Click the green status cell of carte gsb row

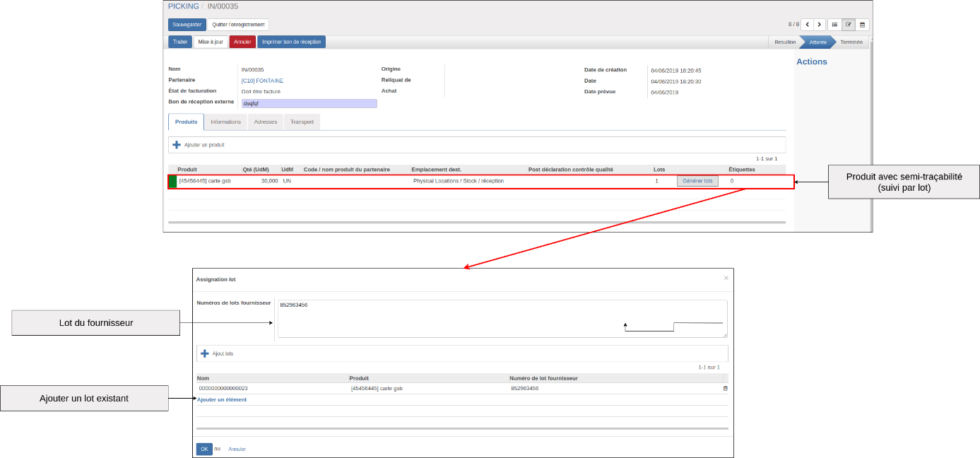click(172, 181)
